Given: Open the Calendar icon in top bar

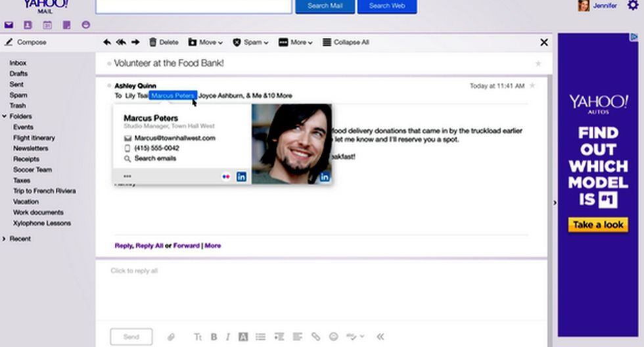Looking at the screenshot, I should click(47, 25).
